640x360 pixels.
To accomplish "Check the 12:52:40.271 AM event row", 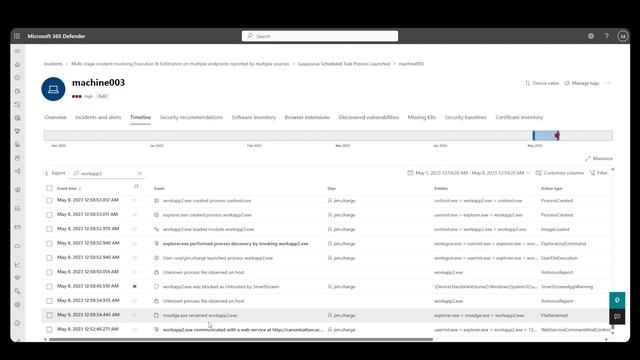I will point(49,329).
